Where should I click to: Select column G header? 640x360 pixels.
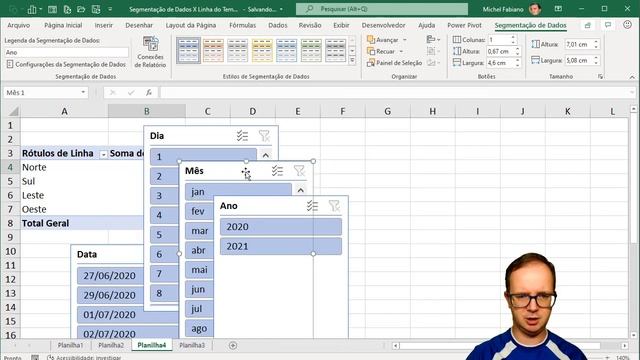(388, 111)
